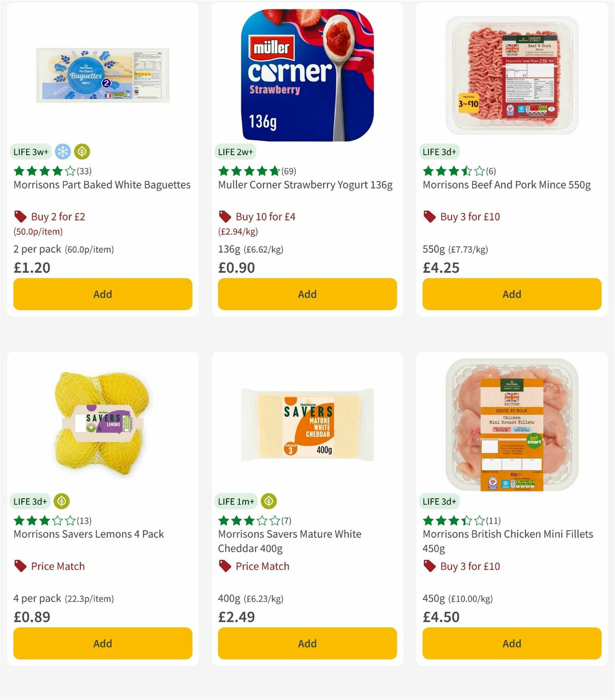Click the review stars for Savers Lemons
The width and height of the screenshot is (615, 700).
pyautogui.click(x=44, y=520)
